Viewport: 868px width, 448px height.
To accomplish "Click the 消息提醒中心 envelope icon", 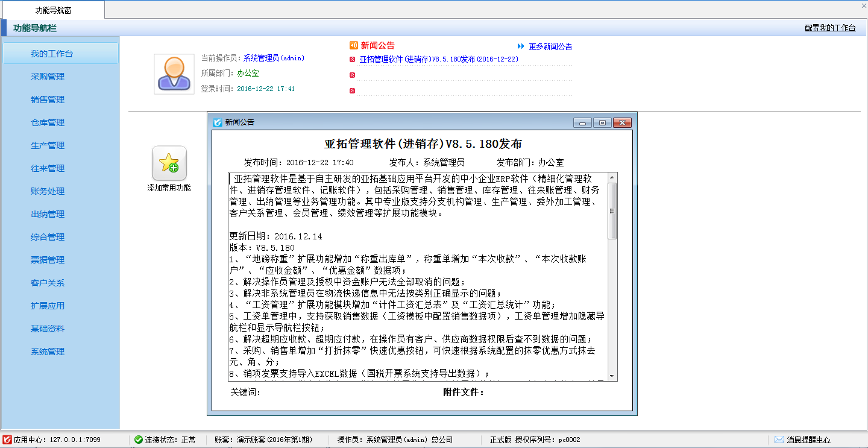I will click(x=779, y=440).
